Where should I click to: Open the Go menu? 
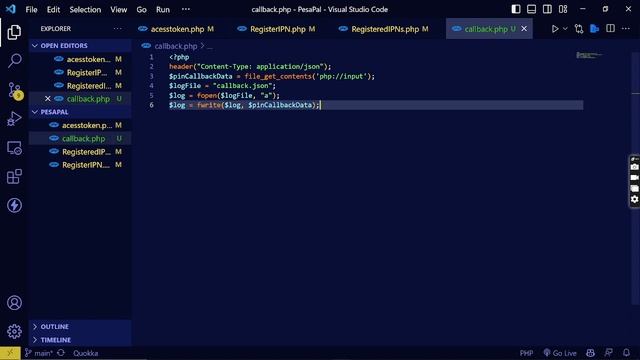(x=141, y=9)
